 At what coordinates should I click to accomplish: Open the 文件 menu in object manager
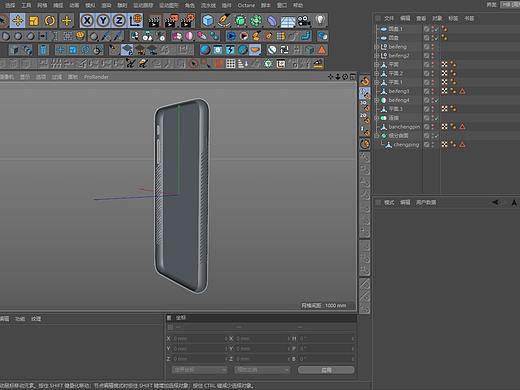click(389, 18)
